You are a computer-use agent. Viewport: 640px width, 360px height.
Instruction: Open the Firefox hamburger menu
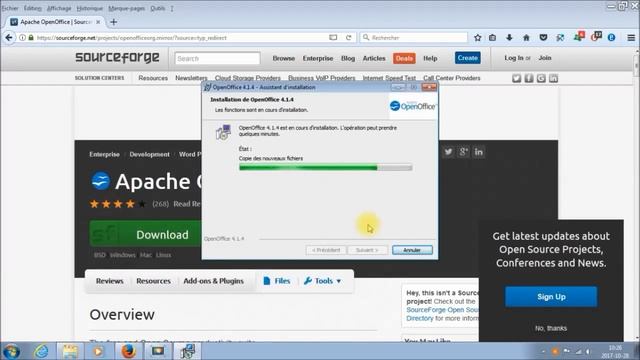631,38
